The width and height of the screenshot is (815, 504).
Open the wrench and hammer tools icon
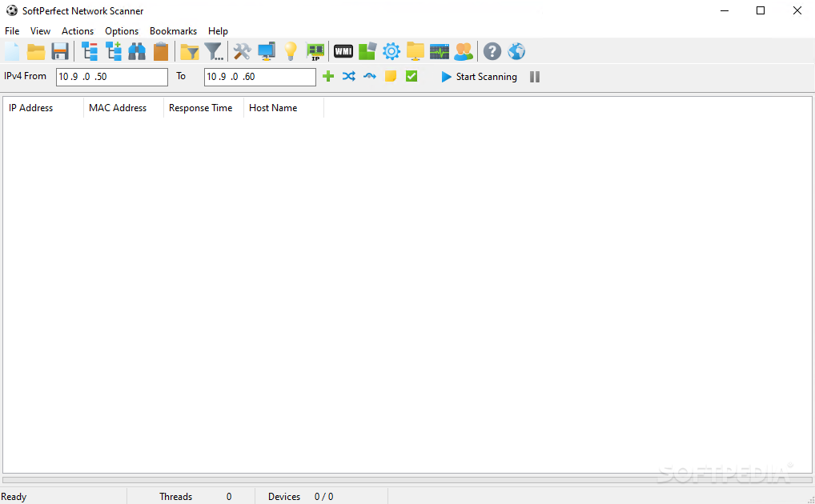(x=243, y=51)
